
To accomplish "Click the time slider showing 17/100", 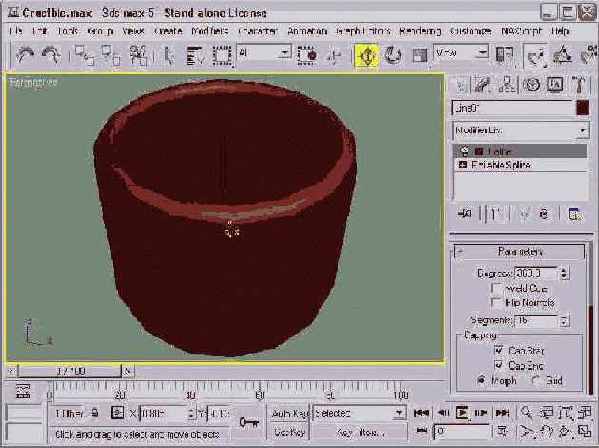I will pos(70,371).
